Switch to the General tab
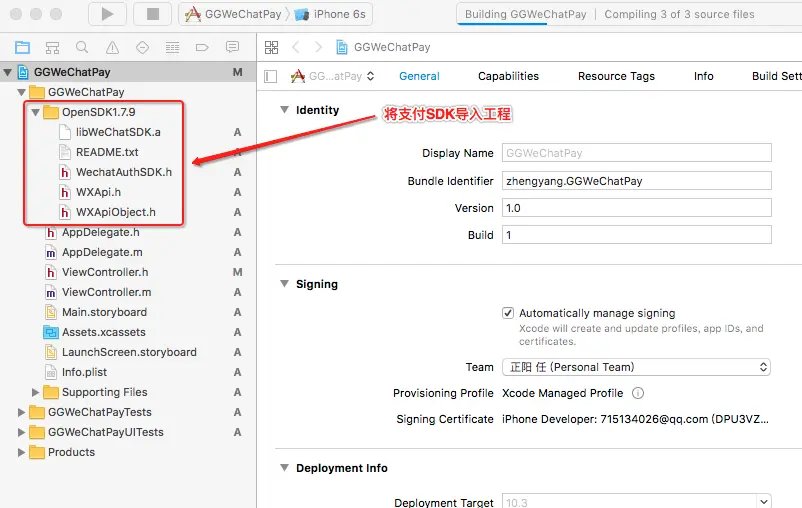Screen dimensions: 802x508 pos(419,76)
